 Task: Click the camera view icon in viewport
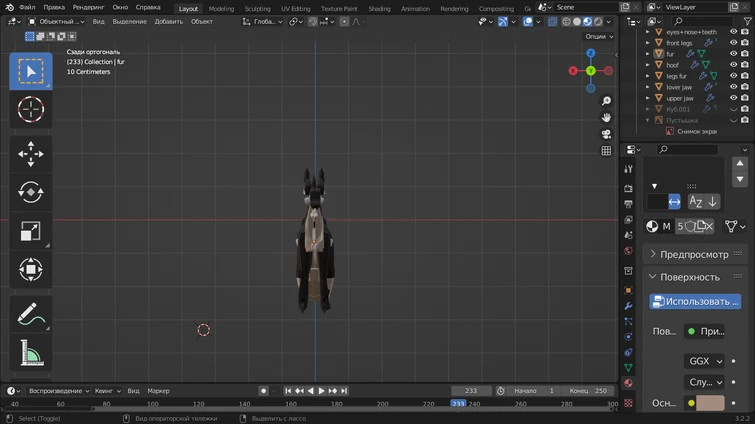click(x=606, y=134)
